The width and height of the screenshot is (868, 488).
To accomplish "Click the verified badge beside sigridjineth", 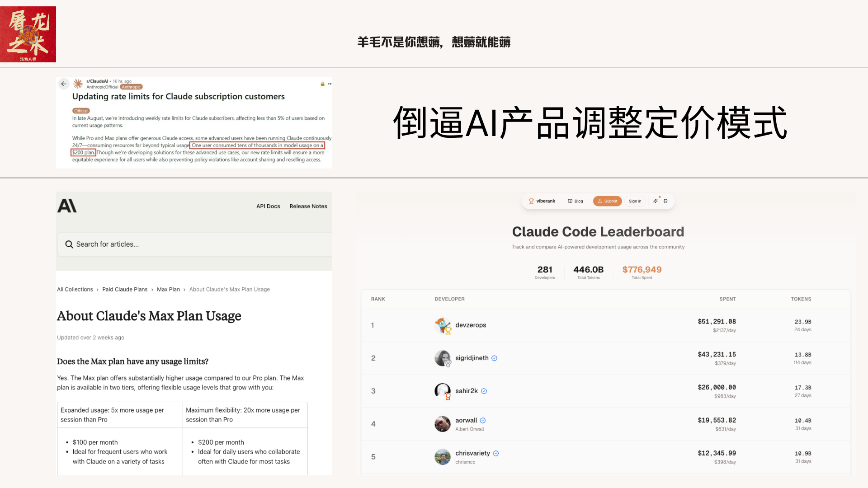I will click(x=494, y=358).
